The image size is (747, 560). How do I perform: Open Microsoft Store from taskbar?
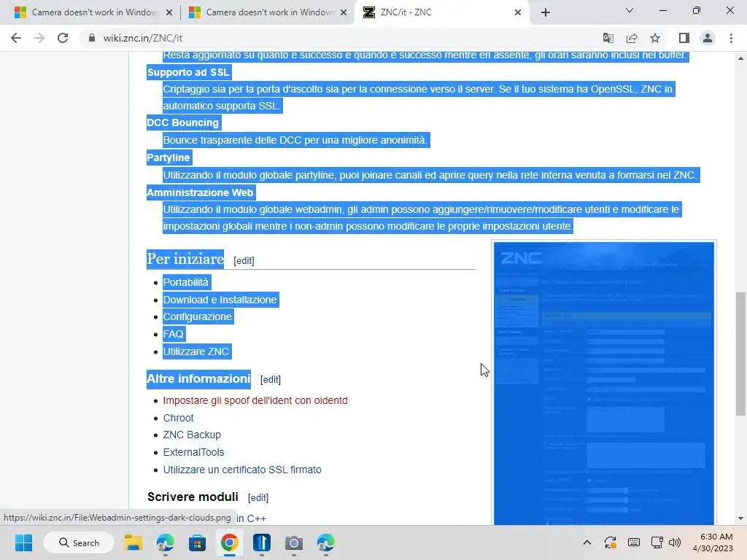coord(197,542)
